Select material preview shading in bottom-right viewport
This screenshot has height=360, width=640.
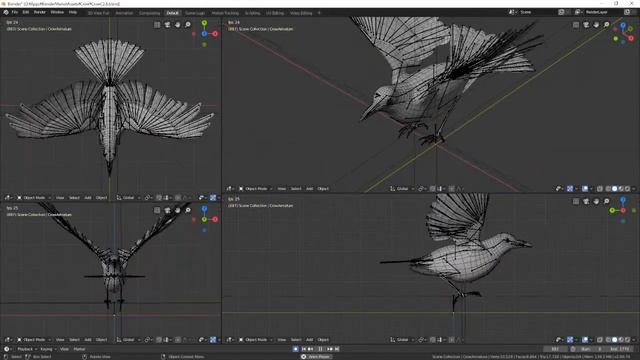click(621, 340)
